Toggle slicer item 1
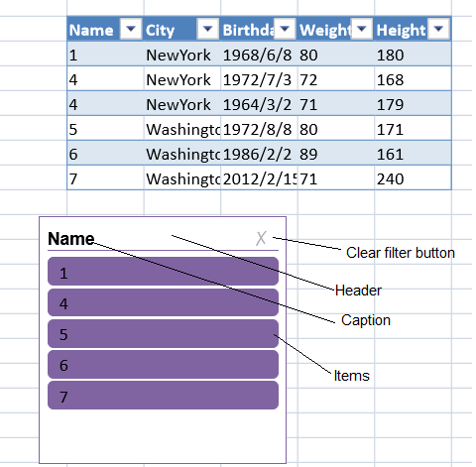The height and width of the screenshot is (467, 476). coord(163,272)
